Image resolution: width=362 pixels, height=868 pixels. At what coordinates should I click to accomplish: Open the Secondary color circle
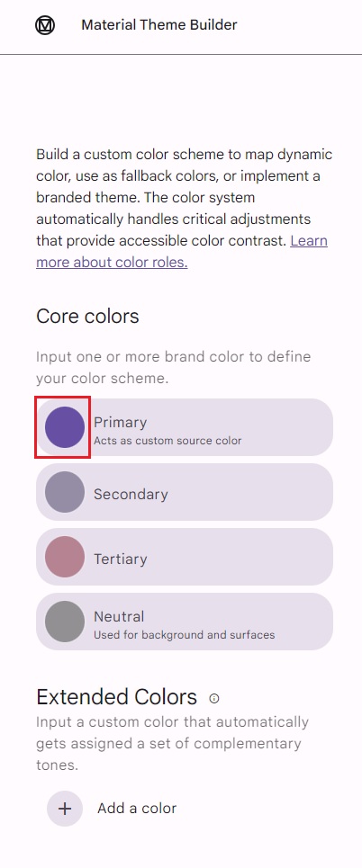65,492
